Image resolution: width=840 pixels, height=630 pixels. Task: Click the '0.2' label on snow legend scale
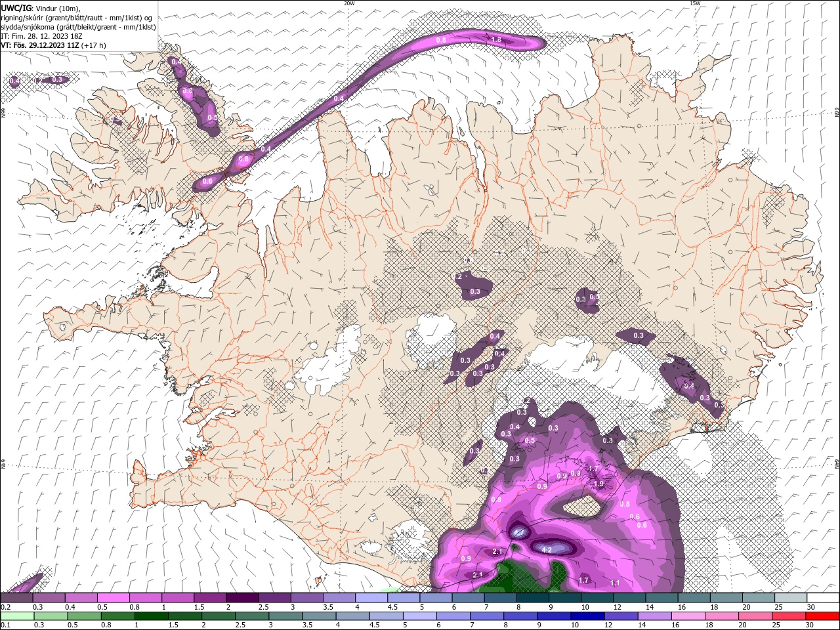(x=5, y=607)
